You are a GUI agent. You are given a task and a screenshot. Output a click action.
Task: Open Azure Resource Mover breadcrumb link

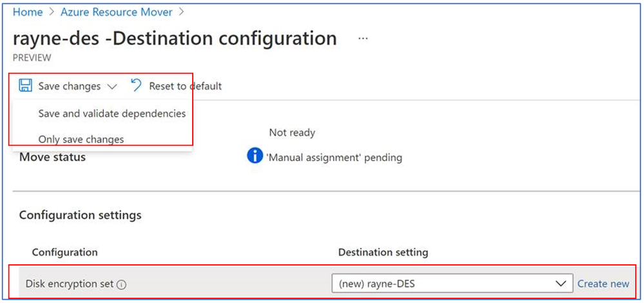(117, 12)
